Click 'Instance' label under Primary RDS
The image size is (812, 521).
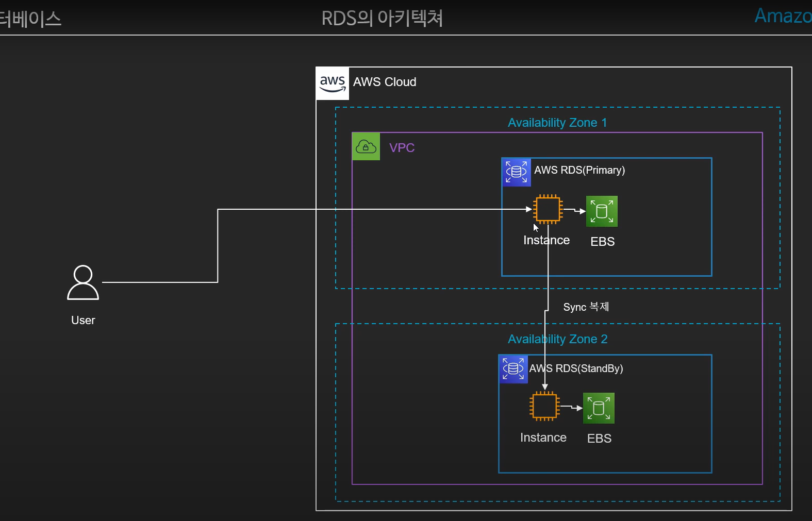pyautogui.click(x=546, y=240)
